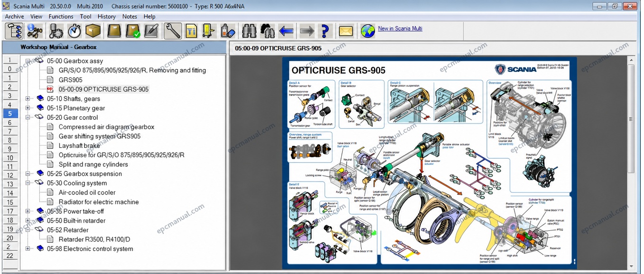The width and height of the screenshot is (644, 274).
Task: Collapse the 05-20 Gear control node
Action: pos(28,117)
